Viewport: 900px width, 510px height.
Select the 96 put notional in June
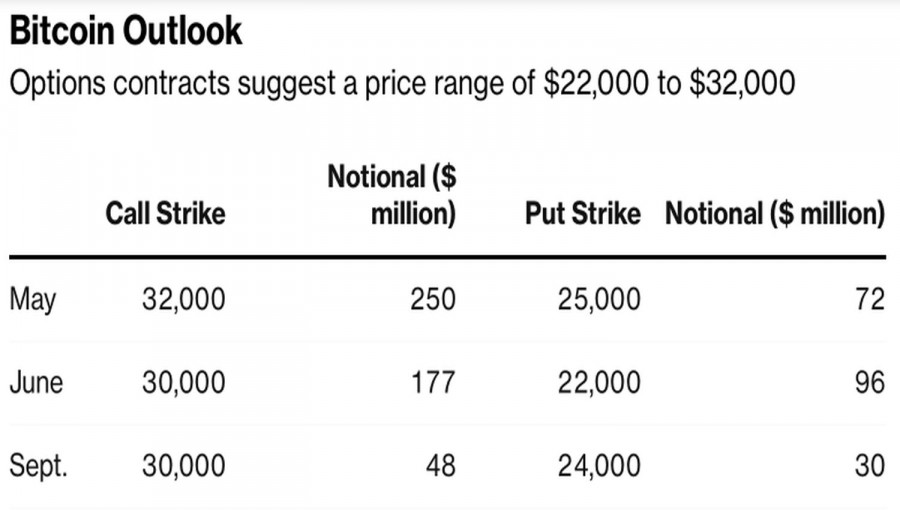click(x=870, y=382)
